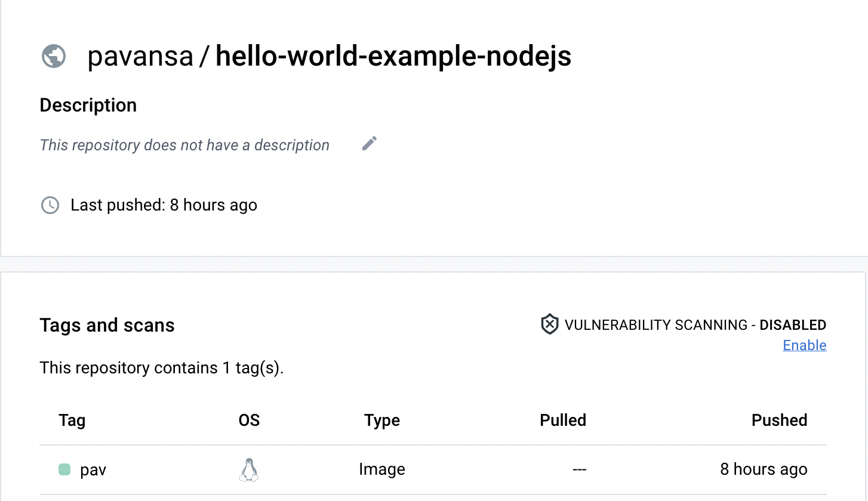The image size is (868, 501).
Task: Select the pav tag
Action: tap(93, 469)
